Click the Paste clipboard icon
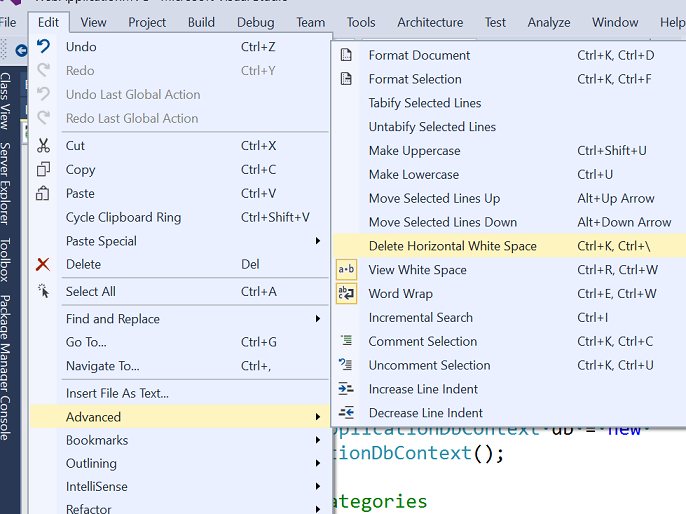The width and height of the screenshot is (686, 514). pyautogui.click(x=43, y=193)
